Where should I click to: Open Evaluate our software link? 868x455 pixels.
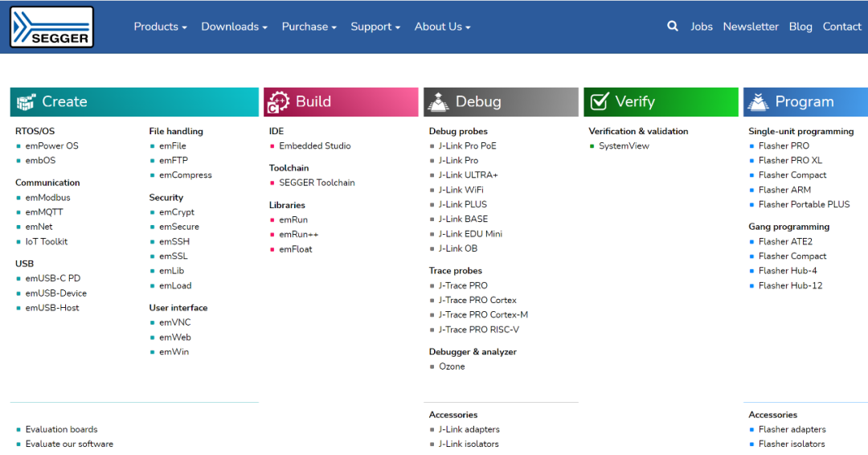(x=69, y=444)
